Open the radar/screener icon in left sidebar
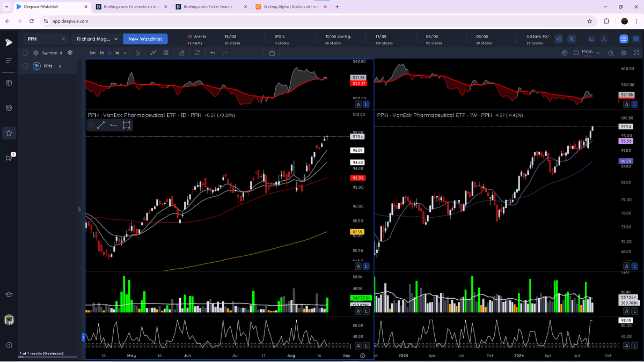 [9, 108]
